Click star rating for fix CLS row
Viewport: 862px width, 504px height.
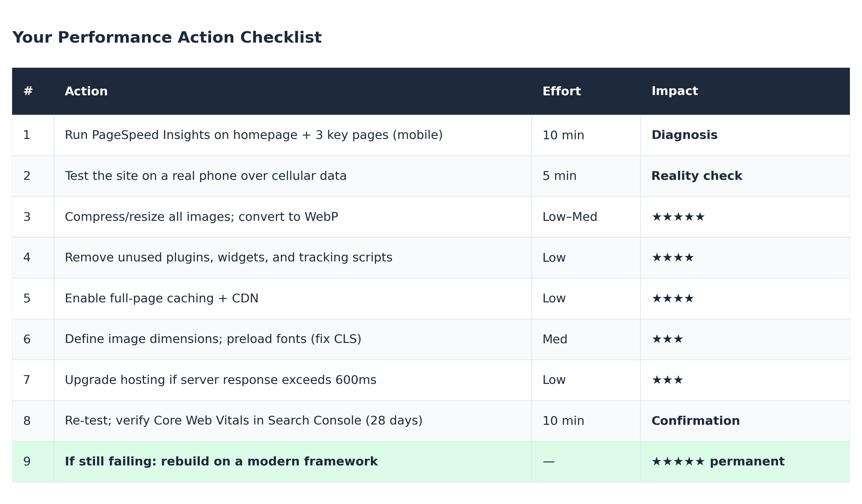667,340
